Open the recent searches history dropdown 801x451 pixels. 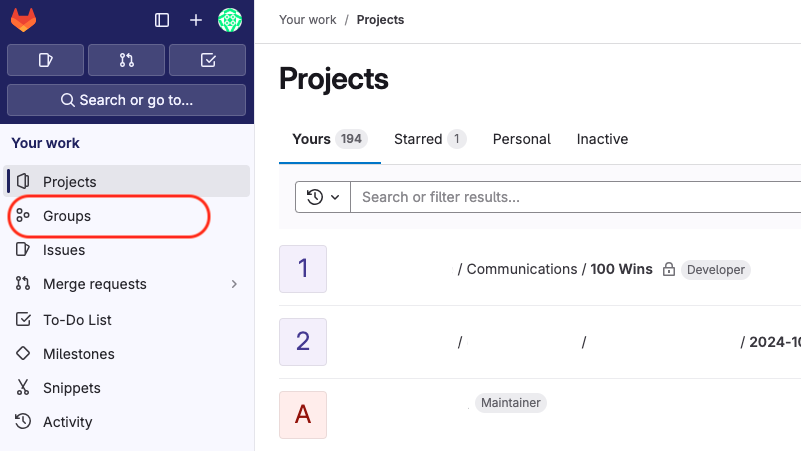[x=322, y=197]
